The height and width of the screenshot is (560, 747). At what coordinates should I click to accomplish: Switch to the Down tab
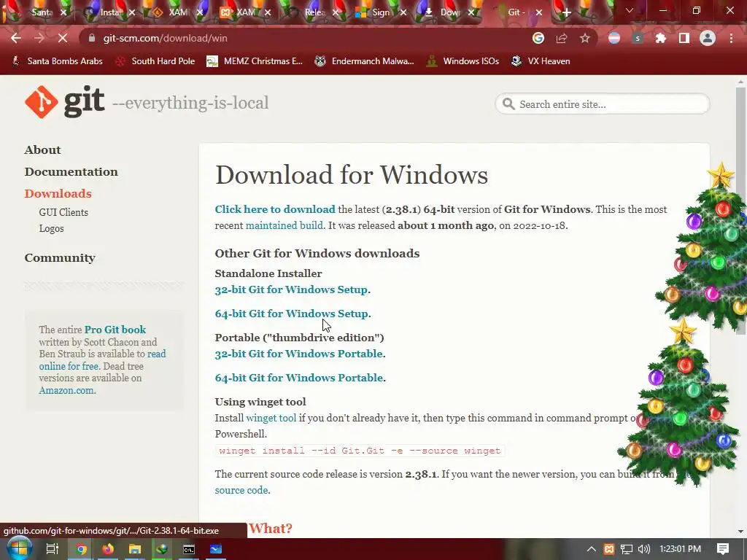point(449,12)
